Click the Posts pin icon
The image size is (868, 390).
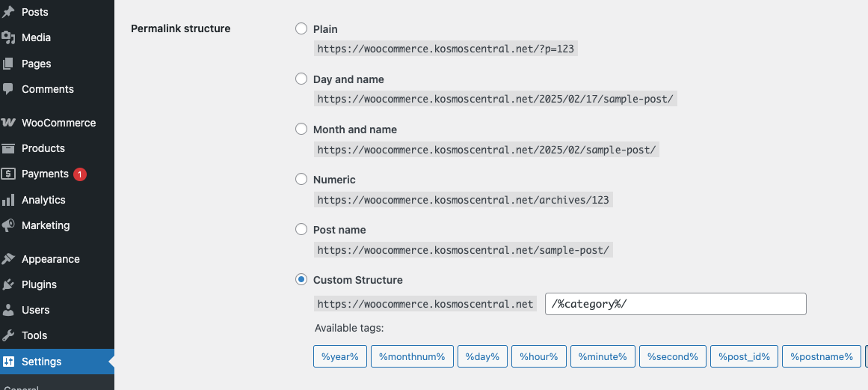coord(8,12)
